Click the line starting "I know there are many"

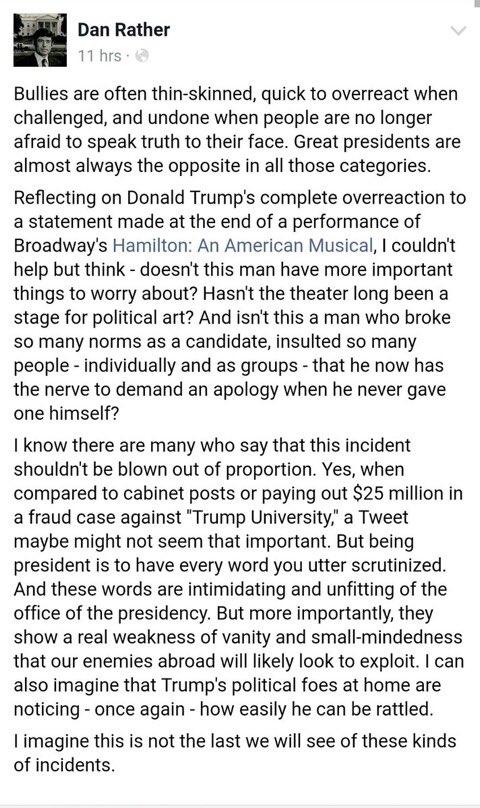pos(212,445)
